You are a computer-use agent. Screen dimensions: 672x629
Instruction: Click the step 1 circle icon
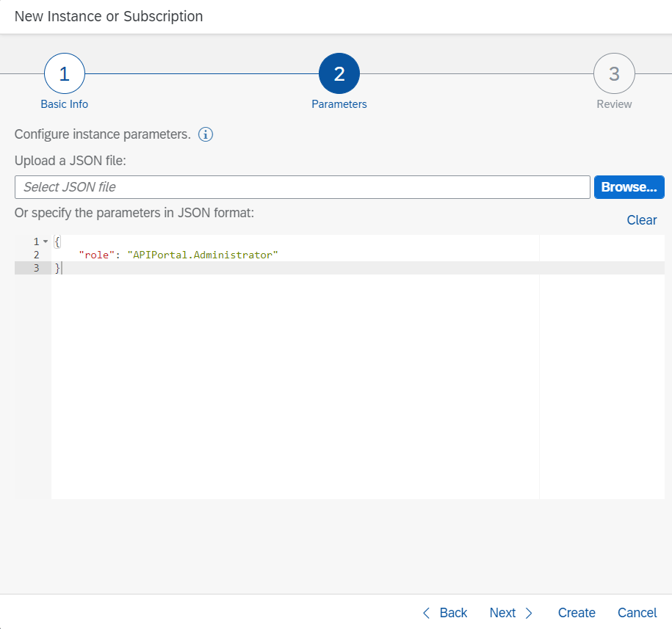pyautogui.click(x=65, y=74)
